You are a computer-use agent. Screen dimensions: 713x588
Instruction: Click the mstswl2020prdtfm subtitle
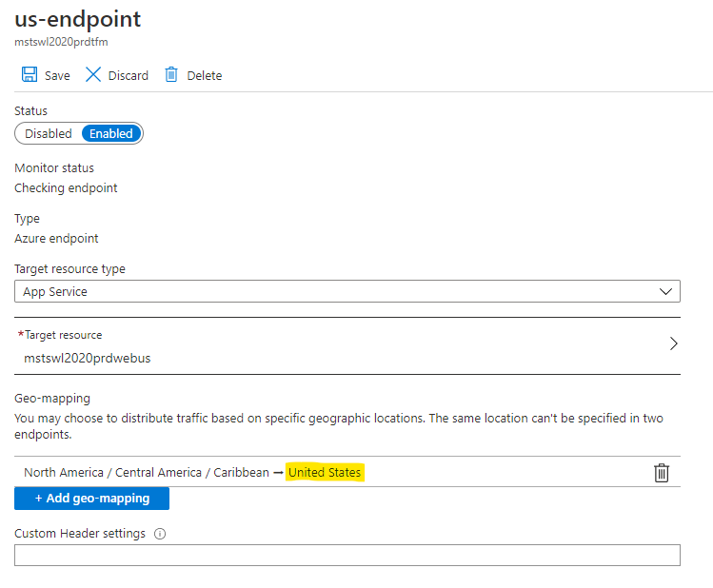pyautogui.click(x=61, y=42)
